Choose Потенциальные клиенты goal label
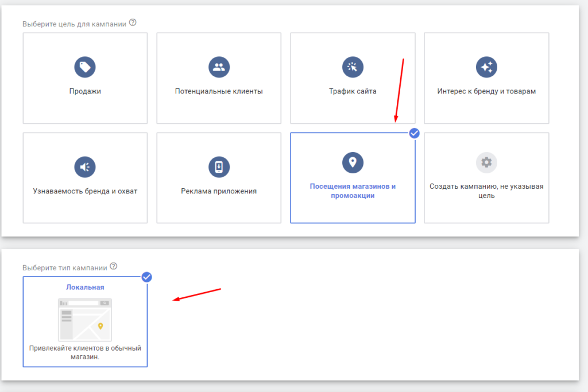 click(219, 91)
